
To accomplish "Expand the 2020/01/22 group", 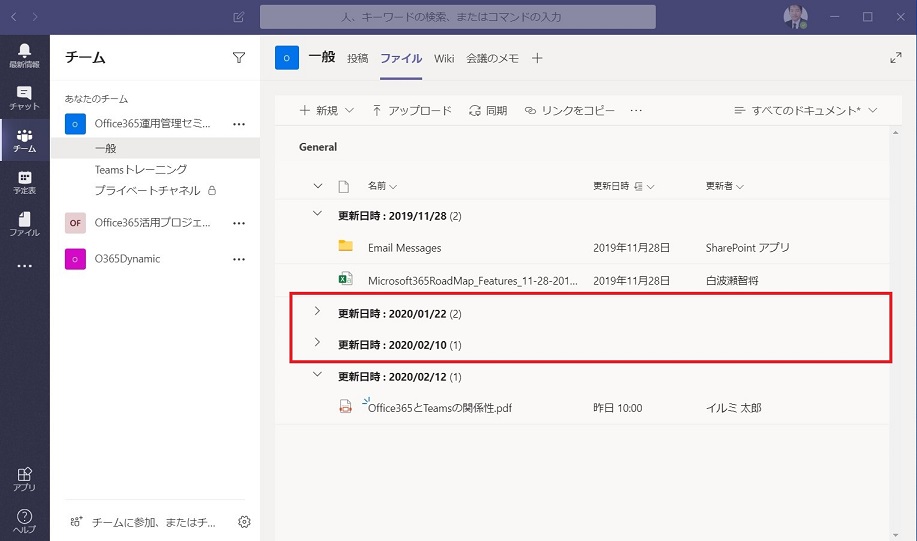I will (x=318, y=311).
